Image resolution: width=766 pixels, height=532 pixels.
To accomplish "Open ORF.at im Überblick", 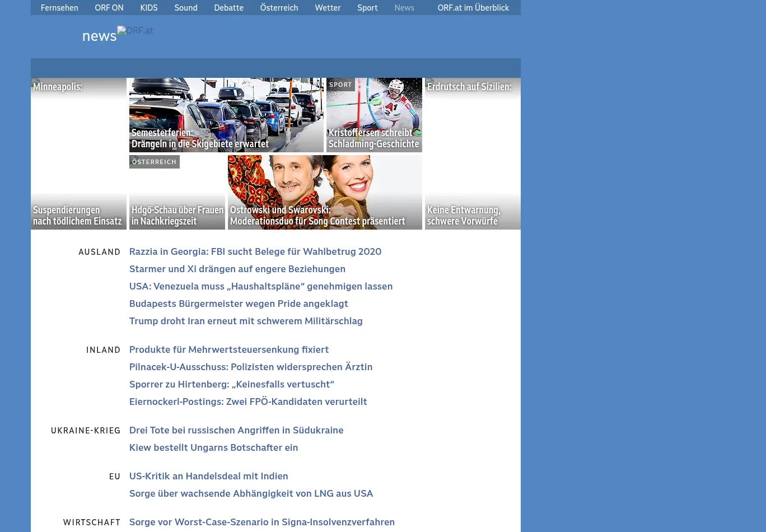I will click(x=473, y=8).
